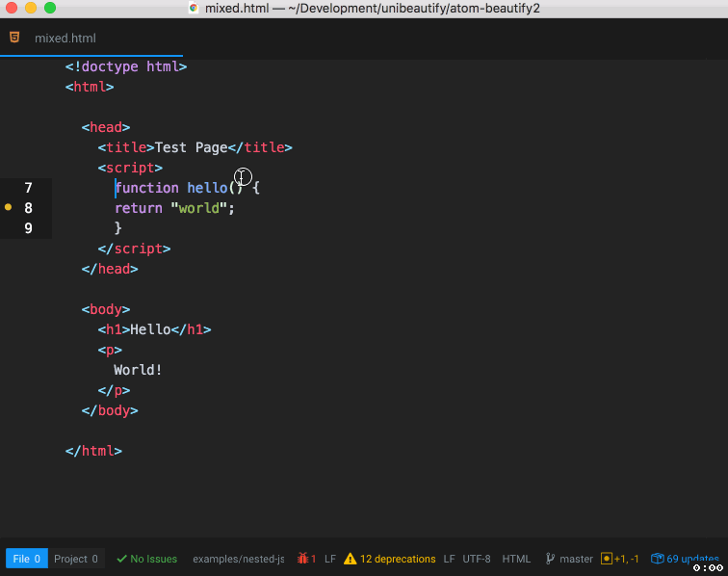Viewport: 728px width, 576px height.
Task: Click the orange modified marker beside line 8
Action: [x=8, y=207]
